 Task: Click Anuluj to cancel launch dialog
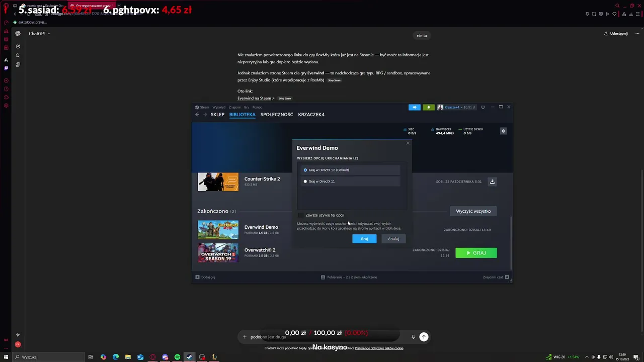(393, 239)
